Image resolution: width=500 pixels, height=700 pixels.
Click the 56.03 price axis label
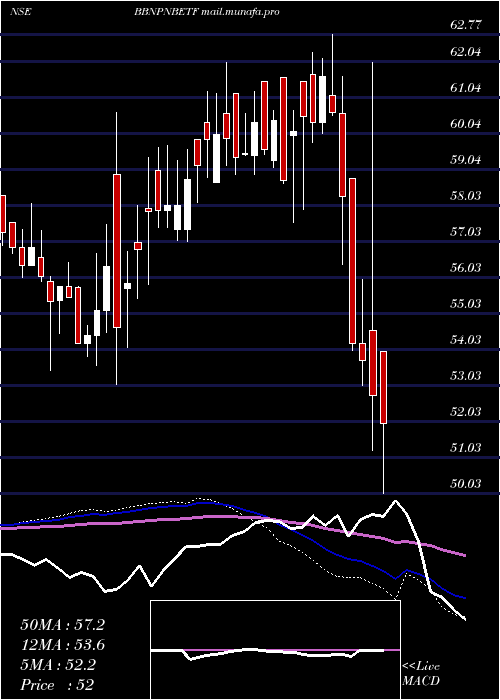coord(466,268)
